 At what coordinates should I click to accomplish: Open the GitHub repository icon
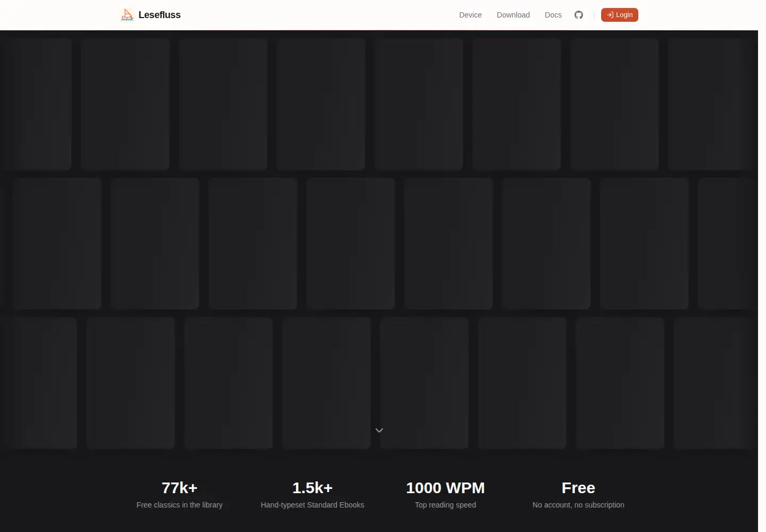(579, 15)
